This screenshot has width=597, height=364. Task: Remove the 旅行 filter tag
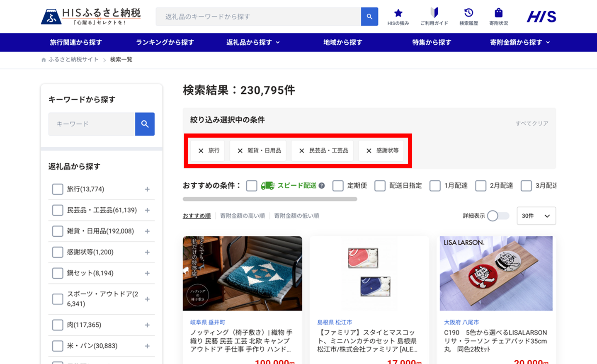[201, 151]
